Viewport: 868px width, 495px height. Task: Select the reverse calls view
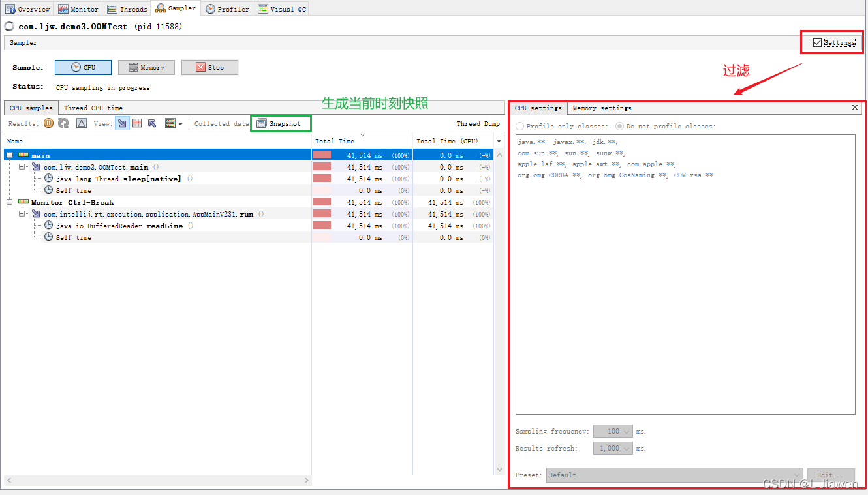coord(152,123)
